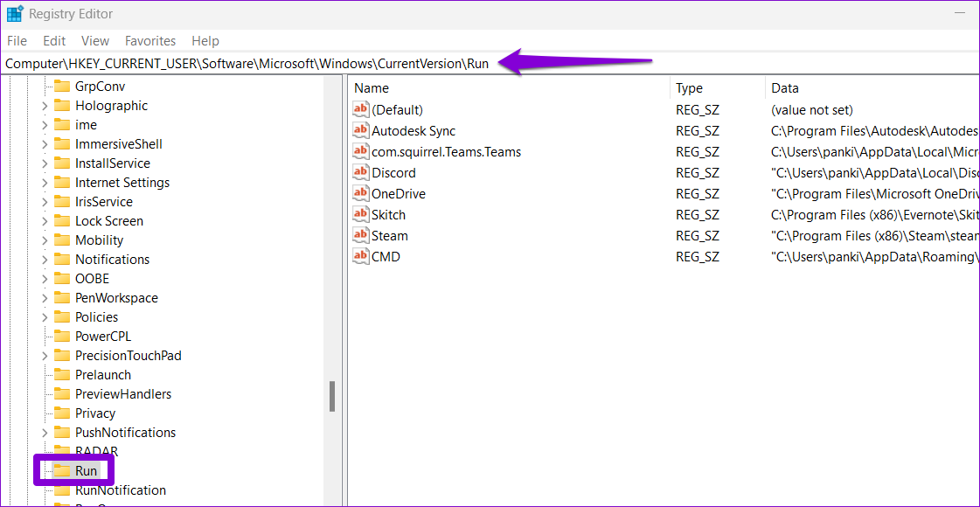Viewport: 980px width, 507px height.
Task: Open the Edit menu
Action: [53, 40]
